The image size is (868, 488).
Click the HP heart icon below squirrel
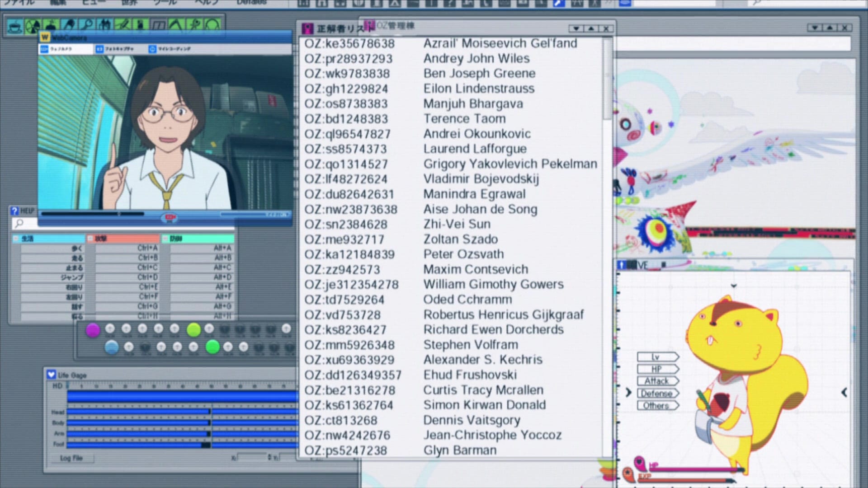point(640,462)
